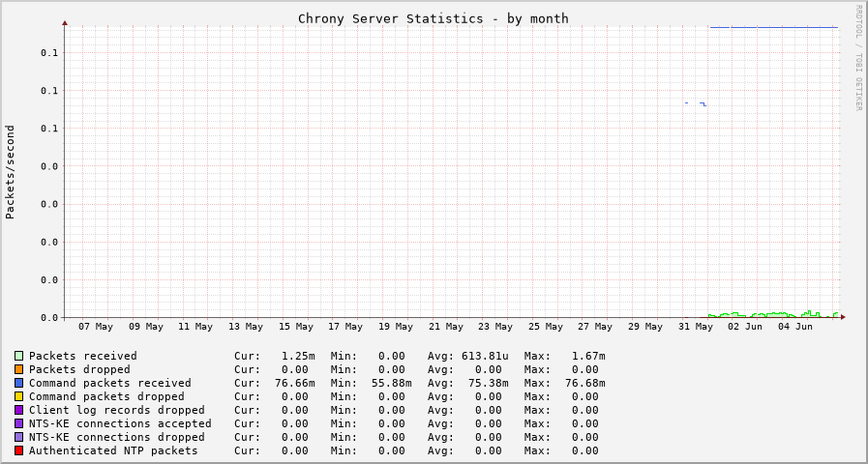868x464 pixels.
Task: Click the 'Min:' label in Packets dropped row
Action: 344,369
